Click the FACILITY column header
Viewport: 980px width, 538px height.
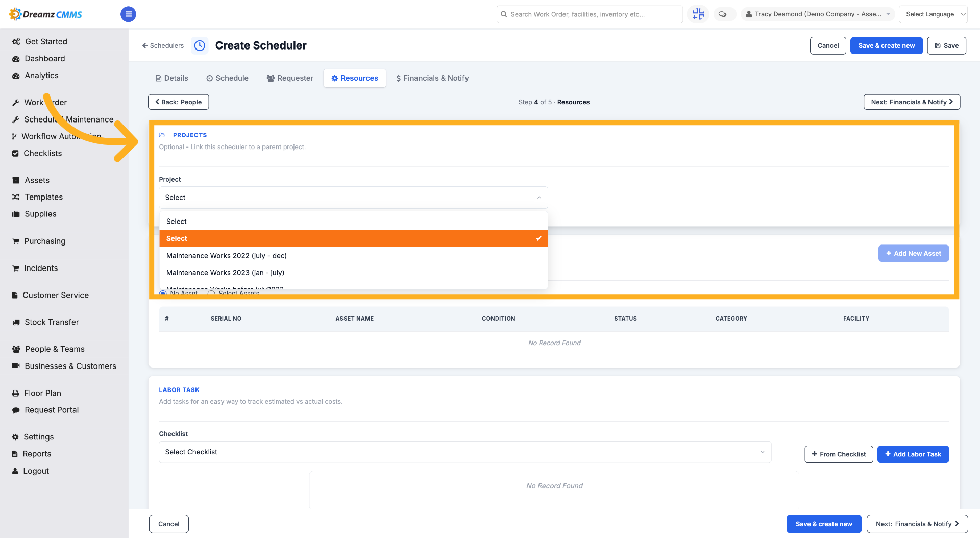(856, 319)
